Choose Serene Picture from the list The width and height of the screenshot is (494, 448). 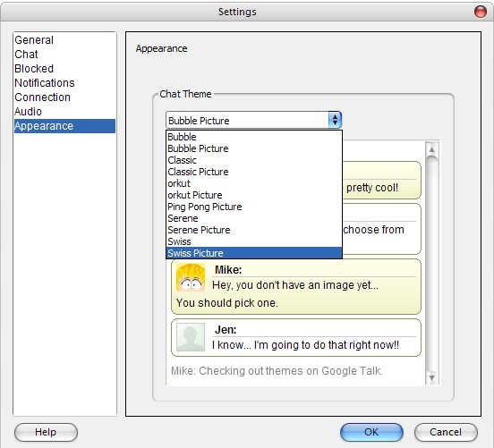point(254,230)
